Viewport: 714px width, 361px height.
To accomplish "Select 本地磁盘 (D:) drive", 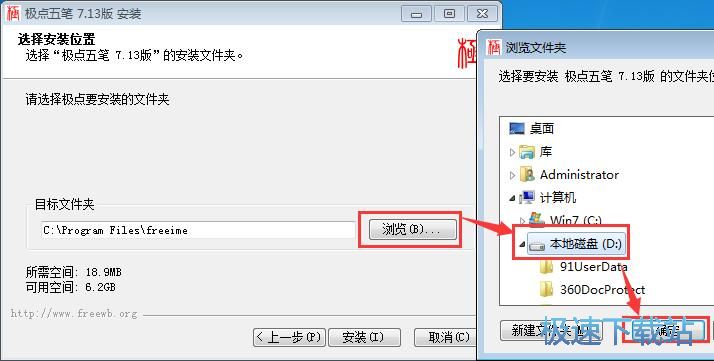I will click(586, 244).
